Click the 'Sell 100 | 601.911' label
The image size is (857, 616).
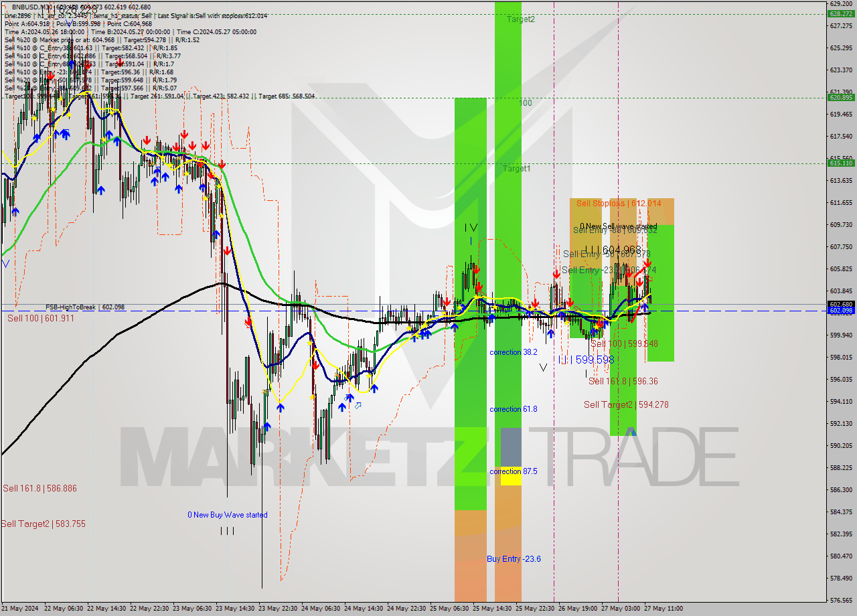tap(41, 318)
